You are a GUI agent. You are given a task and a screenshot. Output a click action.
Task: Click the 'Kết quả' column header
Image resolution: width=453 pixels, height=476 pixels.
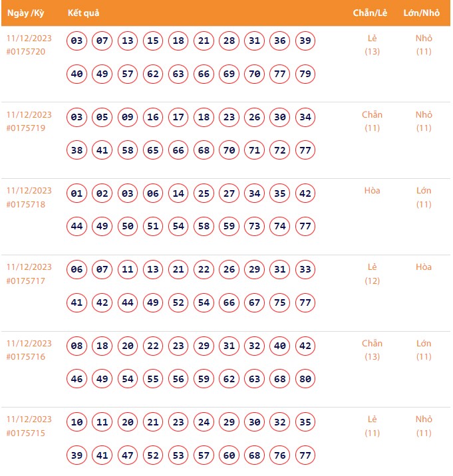click(x=84, y=13)
